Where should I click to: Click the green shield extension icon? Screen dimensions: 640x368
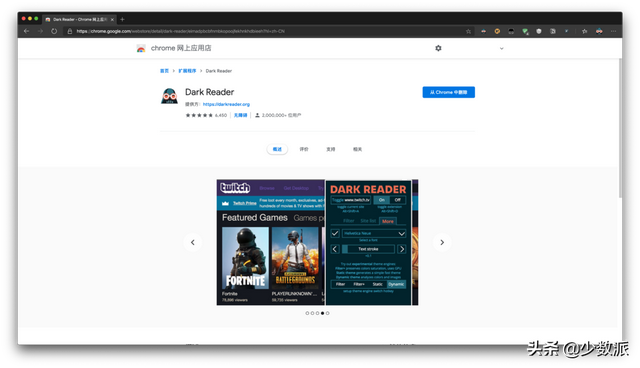point(525,31)
